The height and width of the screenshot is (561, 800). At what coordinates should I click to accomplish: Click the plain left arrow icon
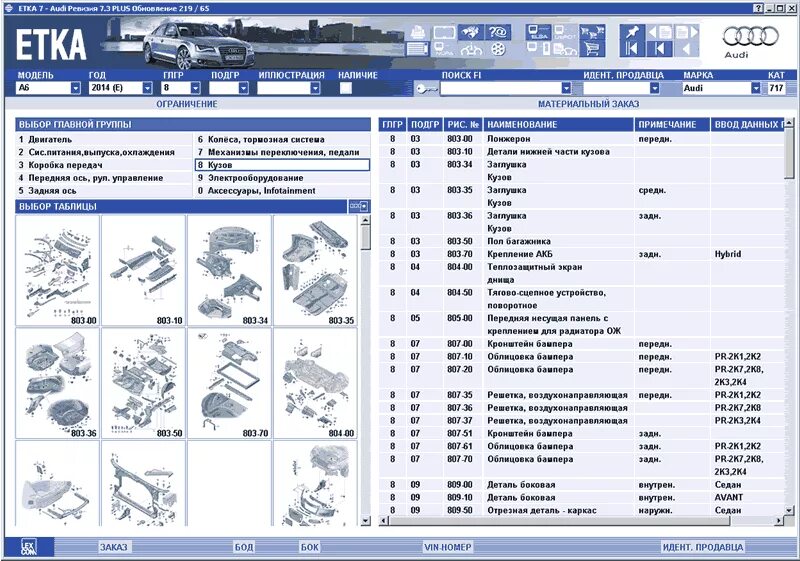pyautogui.click(x=686, y=49)
